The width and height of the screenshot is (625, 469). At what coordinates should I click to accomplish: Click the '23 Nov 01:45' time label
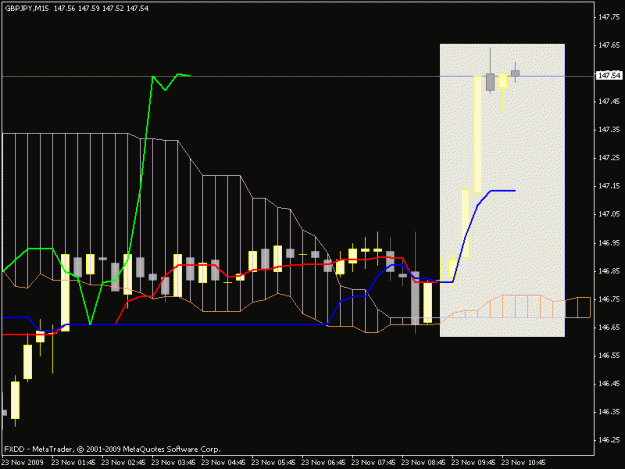pos(73,463)
